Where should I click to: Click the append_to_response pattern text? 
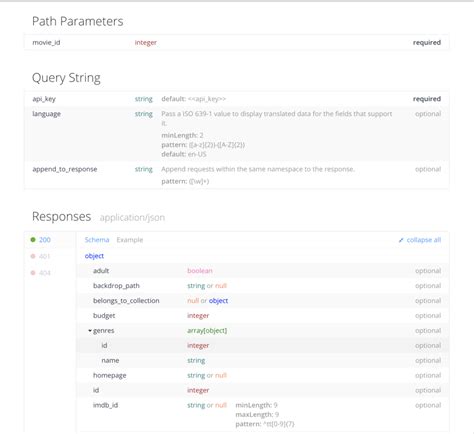pyautogui.click(x=185, y=181)
